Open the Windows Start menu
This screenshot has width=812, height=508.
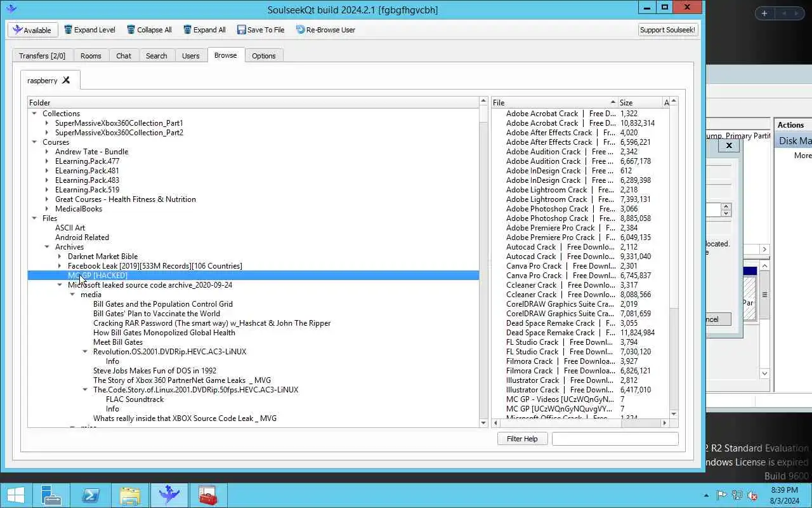click(16, 495)
